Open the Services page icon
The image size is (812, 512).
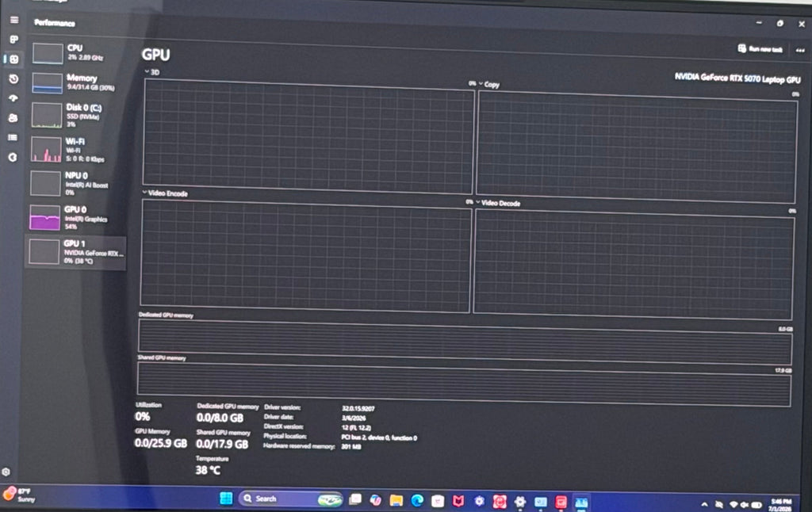[x=13, y=157]
